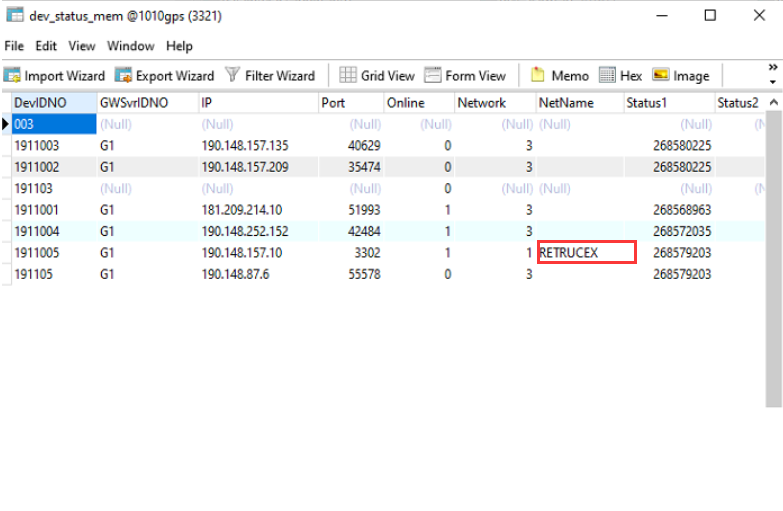783x511 pixels.
Task: Click the Status2 column header
Action: click(x=740, y=103)
